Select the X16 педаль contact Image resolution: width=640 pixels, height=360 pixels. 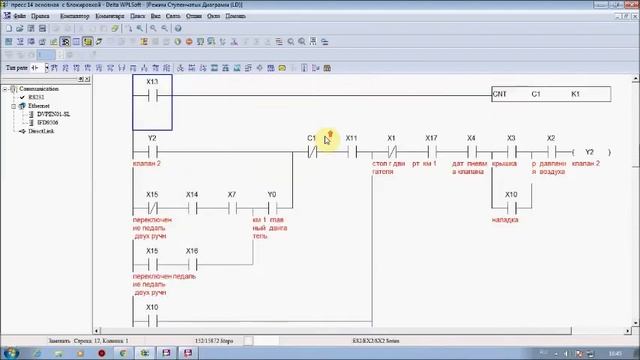coord(192,265)
